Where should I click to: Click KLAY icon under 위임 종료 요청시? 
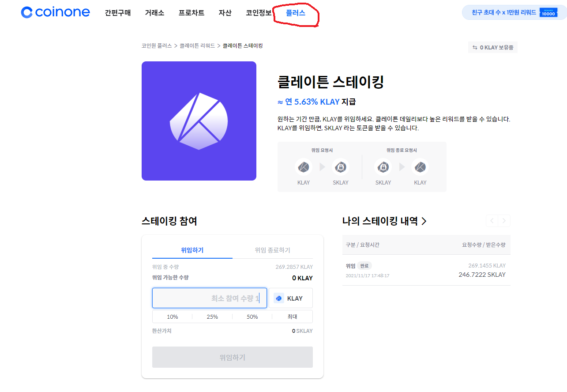point(420,167)
